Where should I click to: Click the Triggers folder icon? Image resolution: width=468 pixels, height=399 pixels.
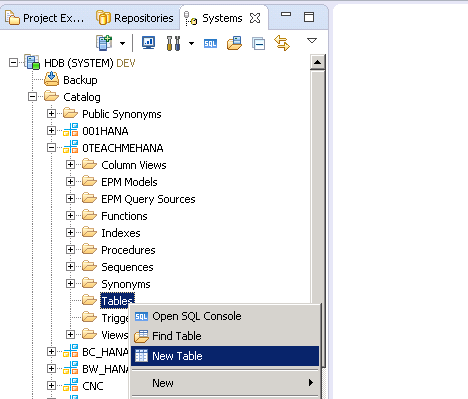pyautogui.click(x=89, y=317)
